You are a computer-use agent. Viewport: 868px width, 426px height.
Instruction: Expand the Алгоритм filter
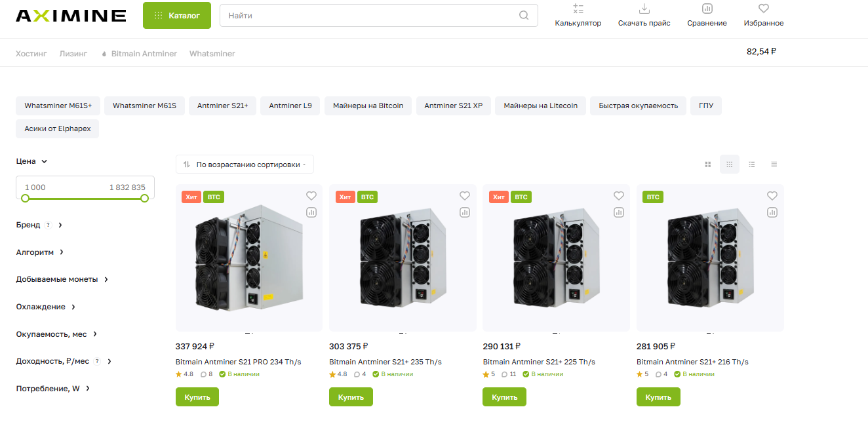point(40,252)
